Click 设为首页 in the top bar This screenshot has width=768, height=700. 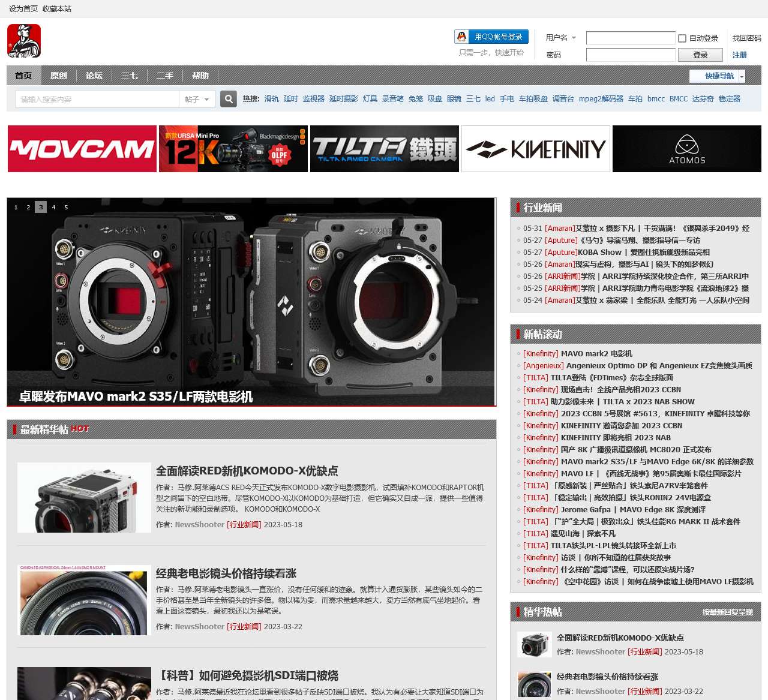(x=23, y=8)
